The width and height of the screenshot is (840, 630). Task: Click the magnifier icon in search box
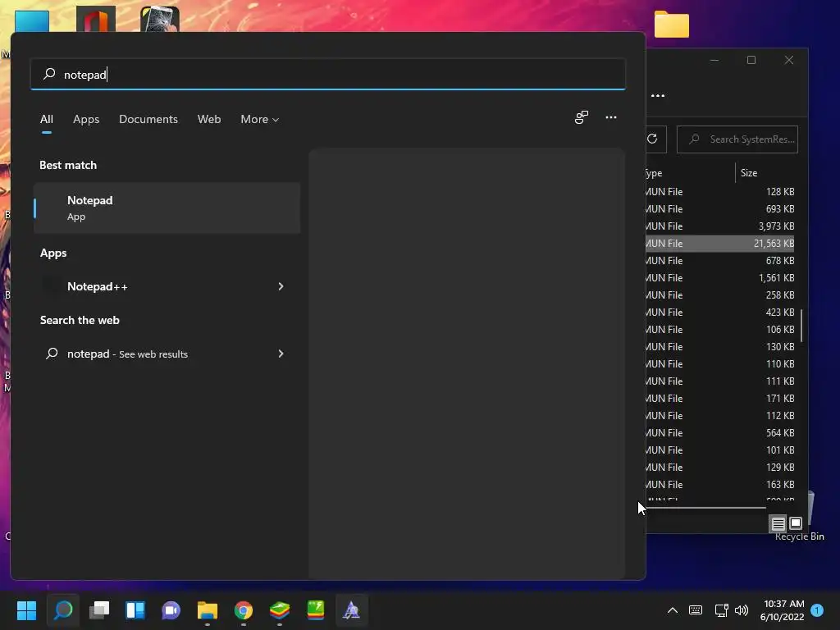[x=49, y=74]
